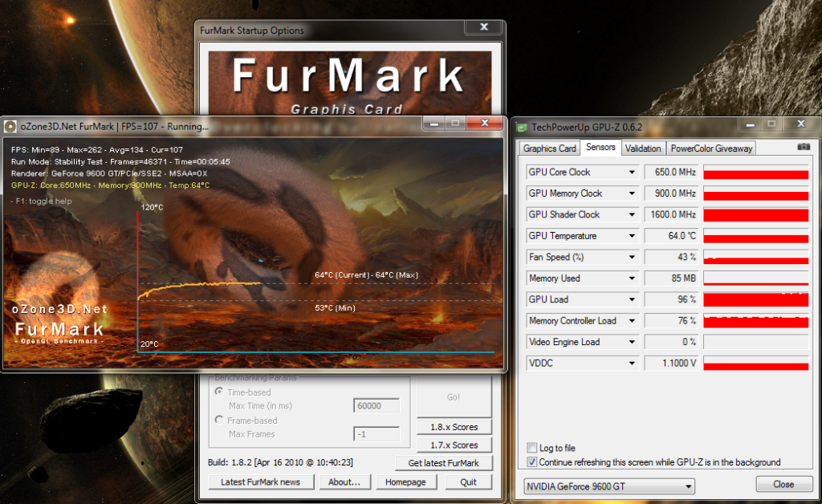822x504 pixels.
Task: Click the Renderer: GeForce 9600 GT line
Action: click(109, 173)
